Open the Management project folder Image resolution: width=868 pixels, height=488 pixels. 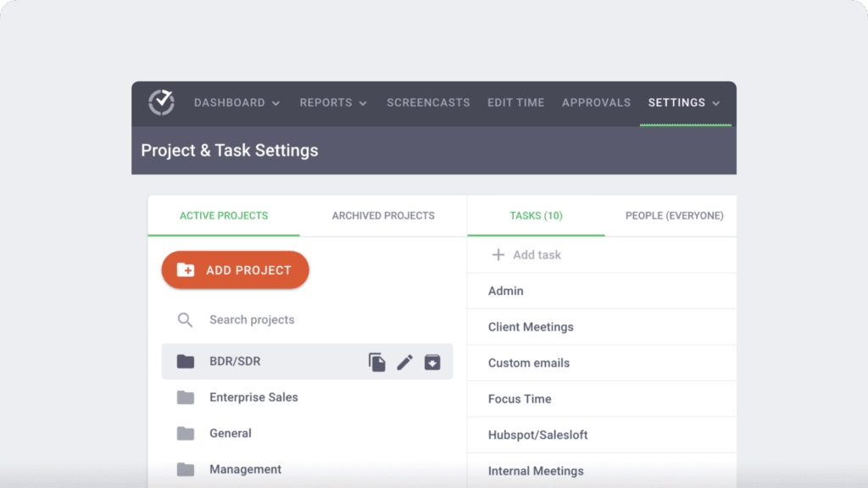[x=244, y=469]
